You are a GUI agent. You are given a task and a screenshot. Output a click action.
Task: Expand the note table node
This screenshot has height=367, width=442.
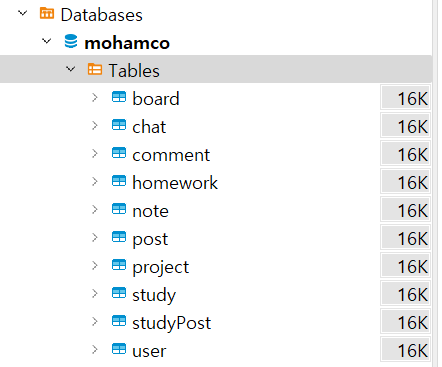point(95,209)
